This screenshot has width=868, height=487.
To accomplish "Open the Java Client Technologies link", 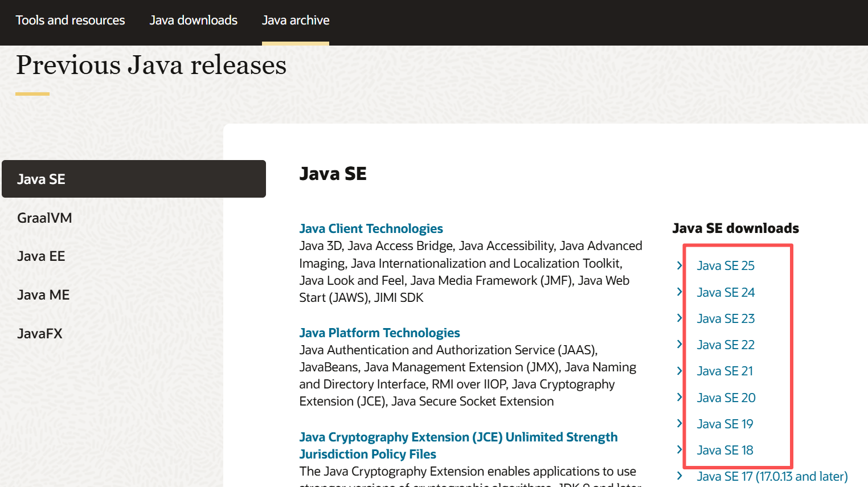I will pos(371,229).
